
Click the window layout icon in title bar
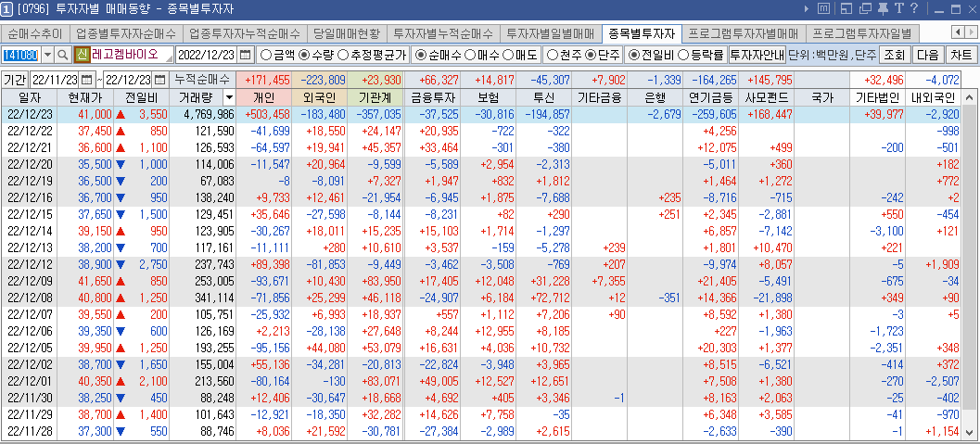coord(847,8)
